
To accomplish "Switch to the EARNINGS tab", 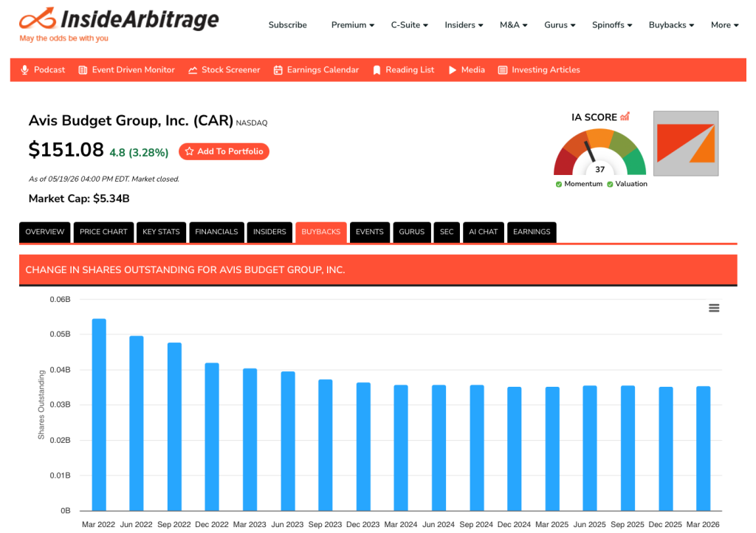I will click(x=532, y=232).
